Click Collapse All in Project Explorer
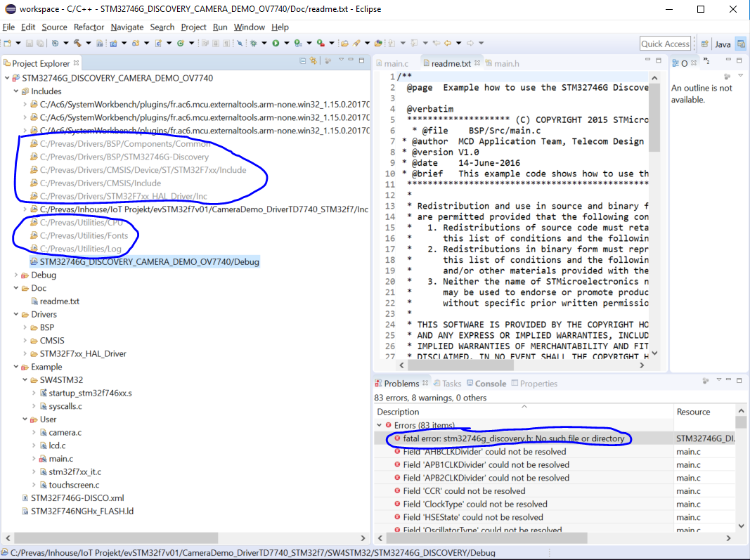Image resolution: width=750 pixels, height=560 pixels. 302,61
